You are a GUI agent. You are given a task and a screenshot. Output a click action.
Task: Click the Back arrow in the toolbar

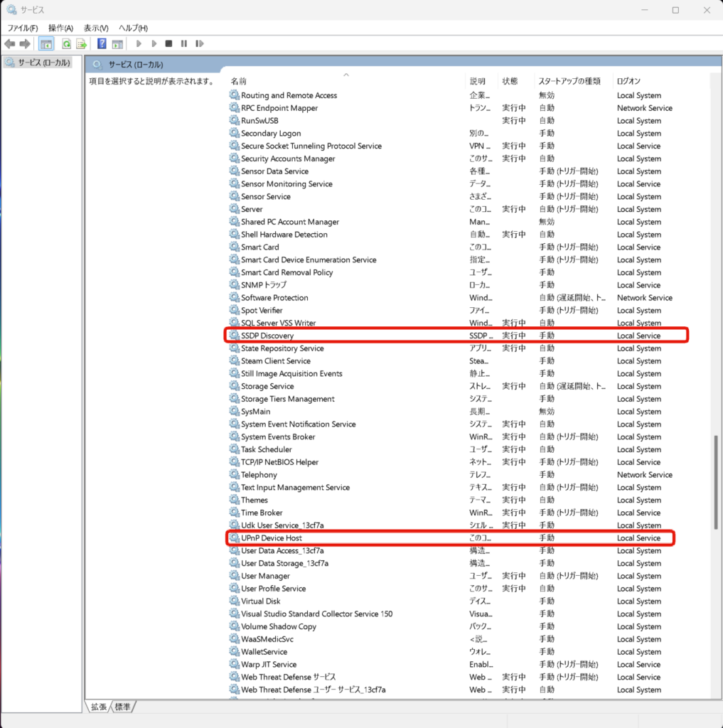pyautogui.click(x=9, y=44)
